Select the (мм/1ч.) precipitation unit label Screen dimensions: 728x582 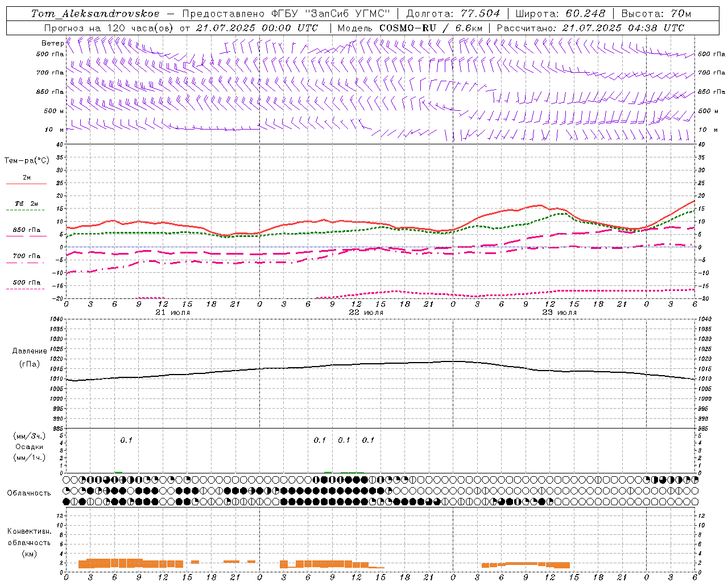[30, 458]
